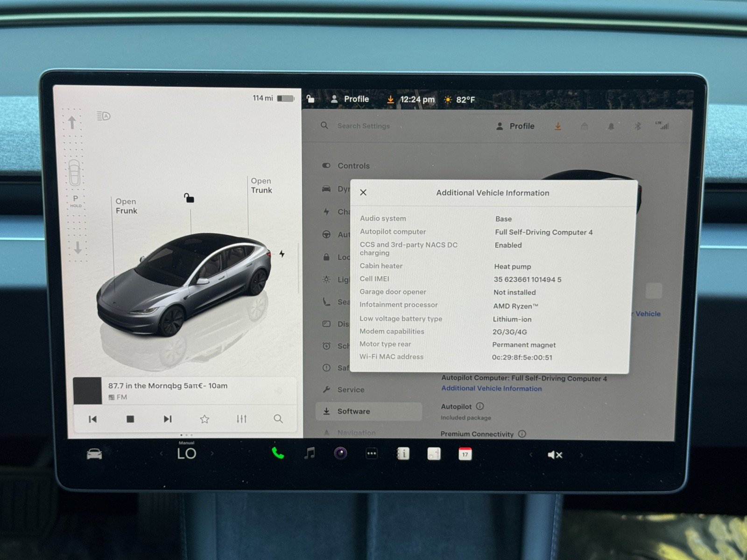Decrease volume with left chevron
This screenshot has width=747, height=560.
530,455
